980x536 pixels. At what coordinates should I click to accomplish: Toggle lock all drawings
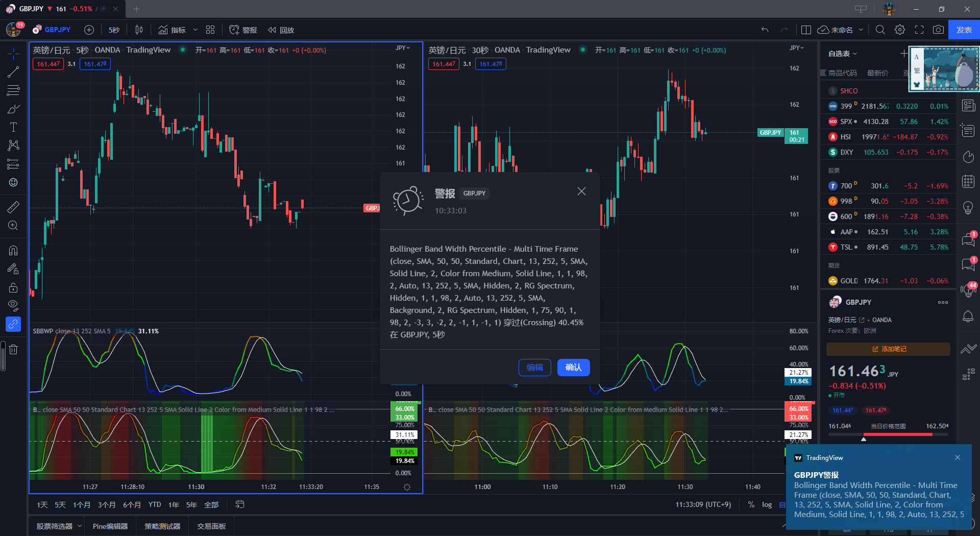[13, 287]
